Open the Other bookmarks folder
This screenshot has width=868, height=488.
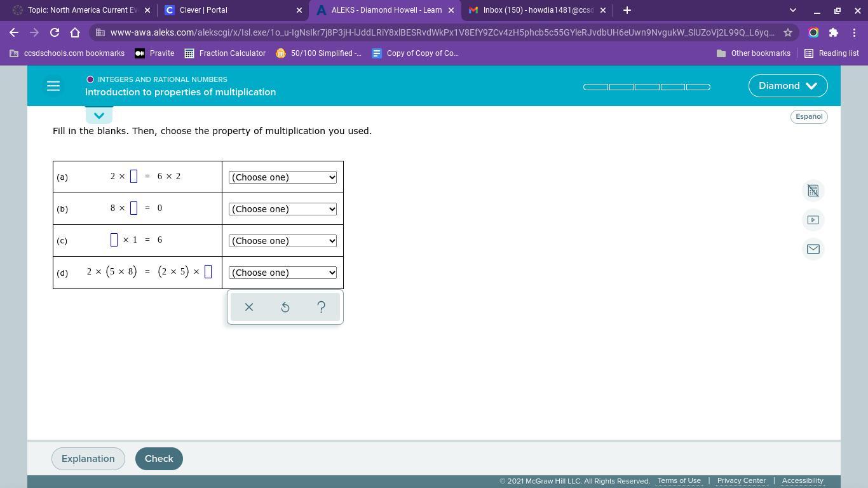(753, 53)
